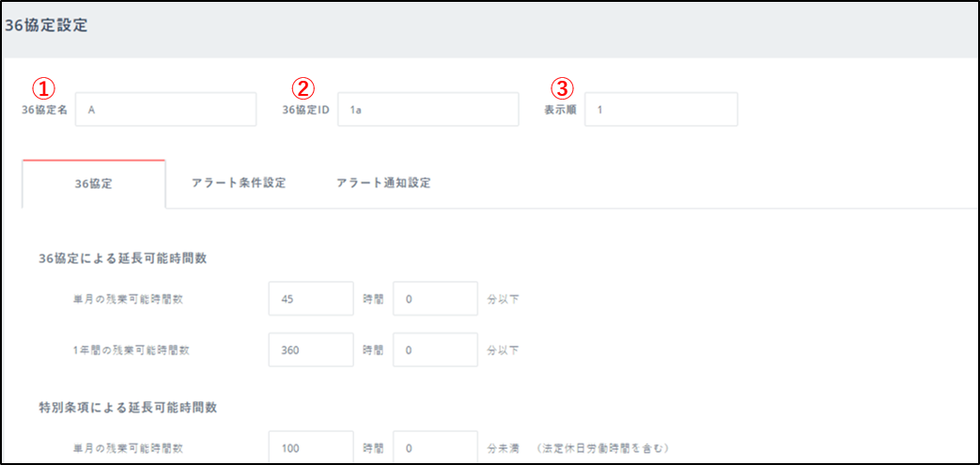
Task: Click the 36協定設定 page title
Action: pyautogui.click(x=47, y=26)
